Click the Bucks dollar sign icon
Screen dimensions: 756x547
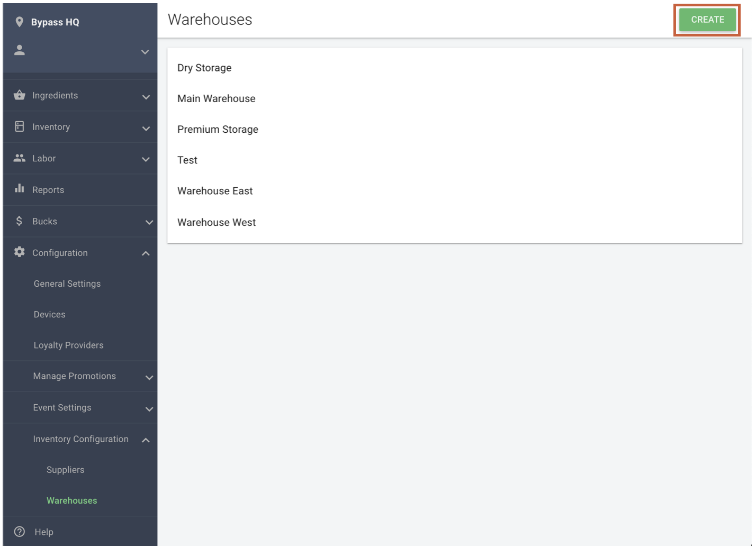pos(19,221)
